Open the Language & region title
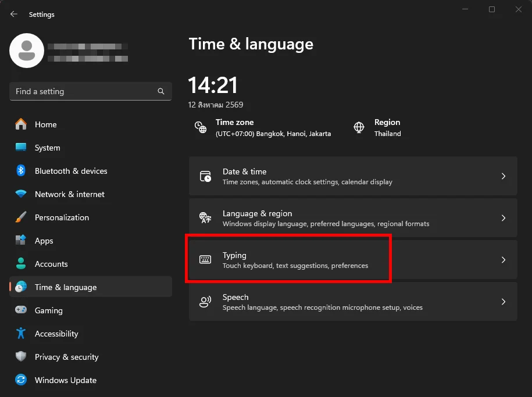 [x=257, y=213]
